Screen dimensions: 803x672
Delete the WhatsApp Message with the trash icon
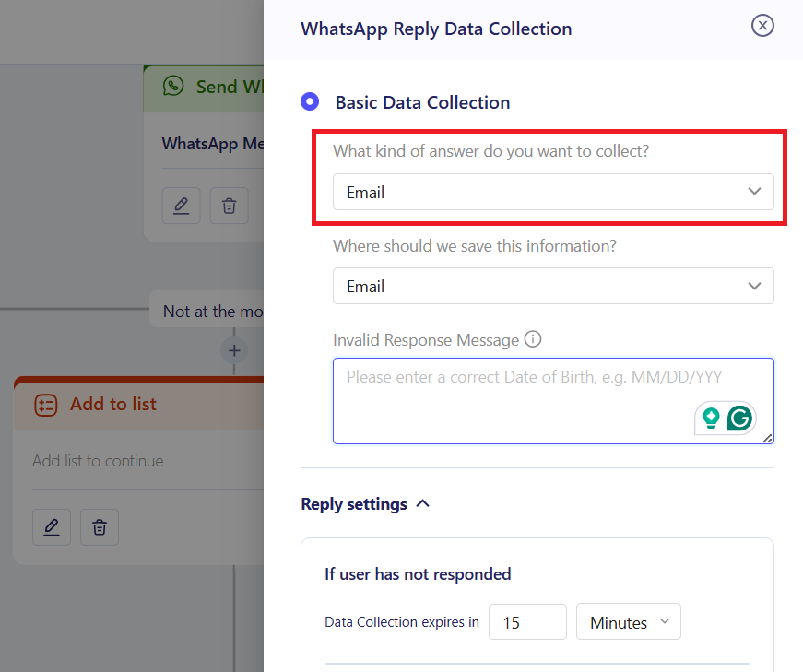[x=229, y=206]
